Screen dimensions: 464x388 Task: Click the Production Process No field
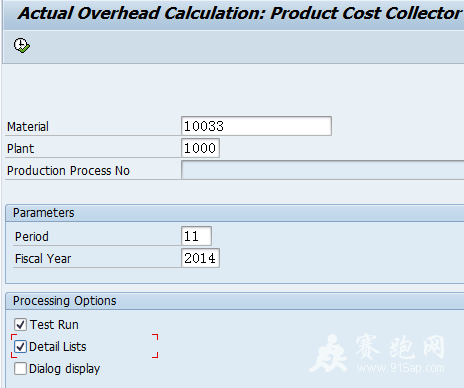click(x=322, y=170)
